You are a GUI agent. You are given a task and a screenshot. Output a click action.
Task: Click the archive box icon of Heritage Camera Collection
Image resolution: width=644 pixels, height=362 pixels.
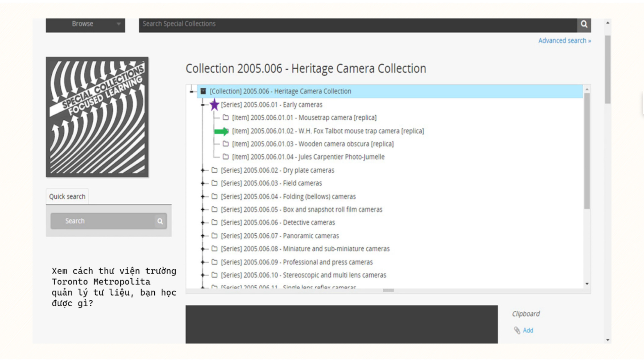203,91
